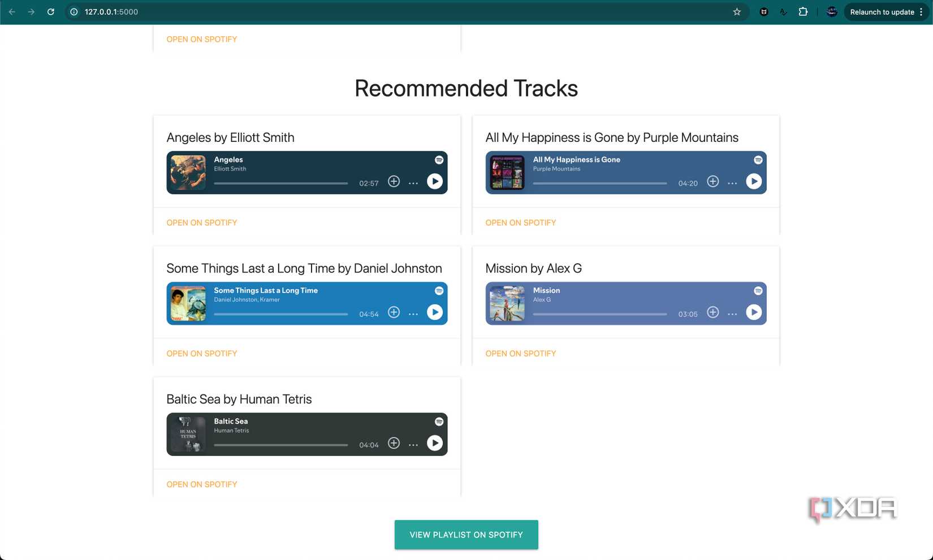933x560 pixels.
Task: Click Human Tetris artist name in player
Action: pos(231,431)
